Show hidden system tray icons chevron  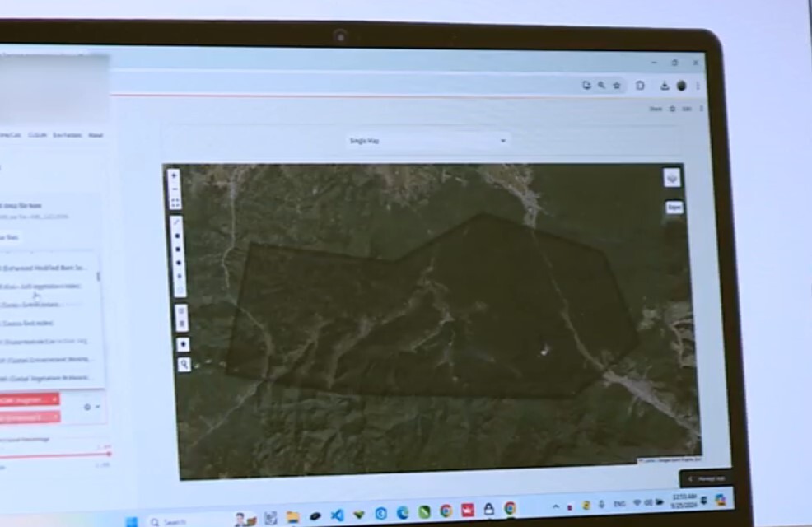pyautogui.click(x=556, y=505)
